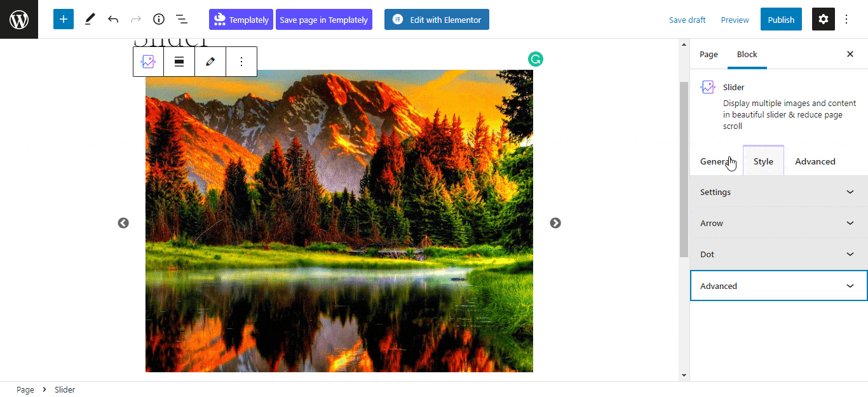Click the Slider block type icon

(148, 62)
